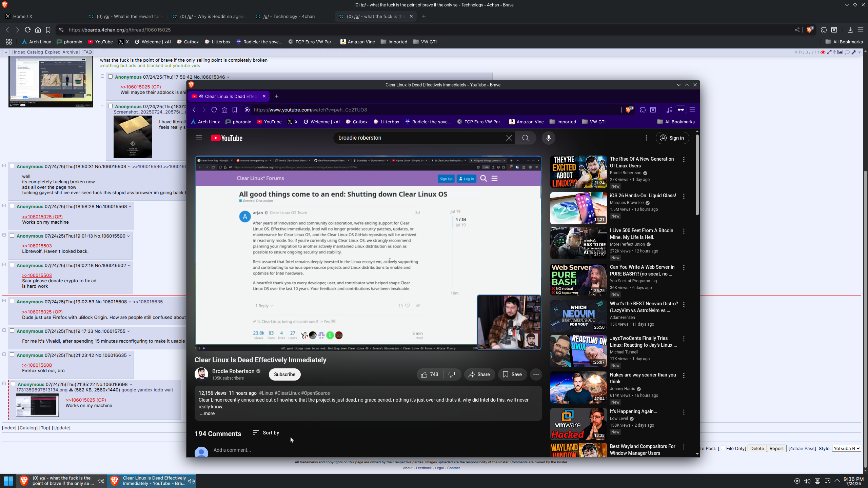868x488 pixels.
Task: Check the box for post No.106015608
Action: tap(12, 301)
